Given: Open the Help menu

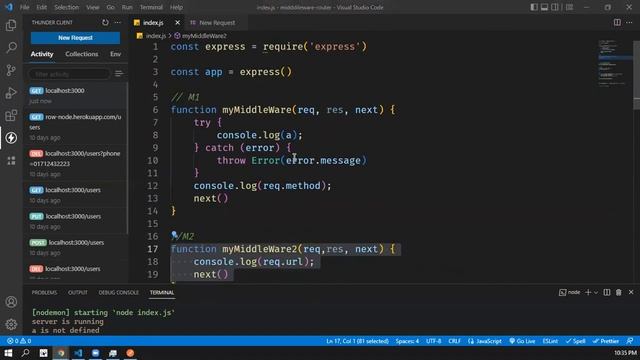Looking at the screenshot, I should [x=176, y=7].
